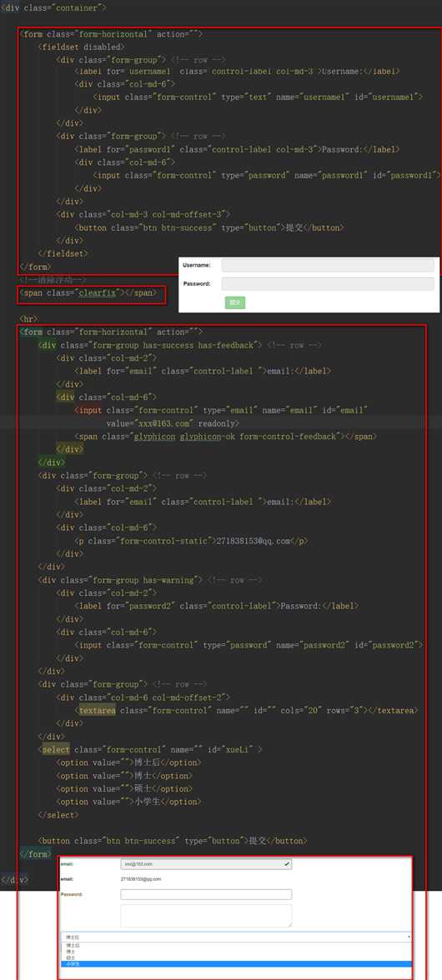Focus the warning-styled Password input in lower preview

click(x=206, y=894)
